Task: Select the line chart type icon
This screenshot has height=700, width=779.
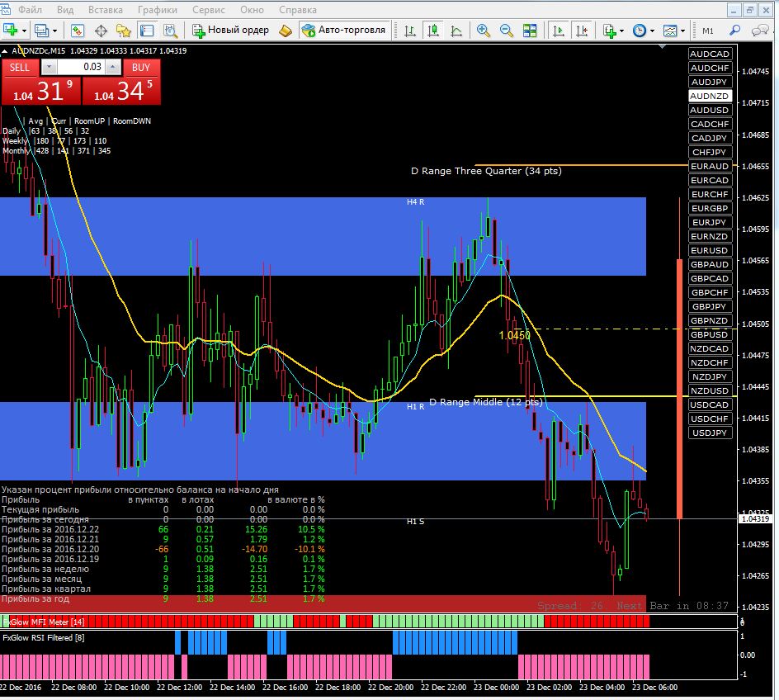Action: pos(456,31)
